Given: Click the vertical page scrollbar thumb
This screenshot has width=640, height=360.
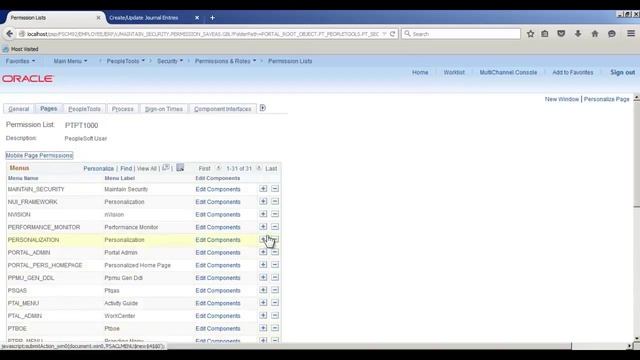Looking at the screenshot, I should pyautogui.click(x=636, y=154).
